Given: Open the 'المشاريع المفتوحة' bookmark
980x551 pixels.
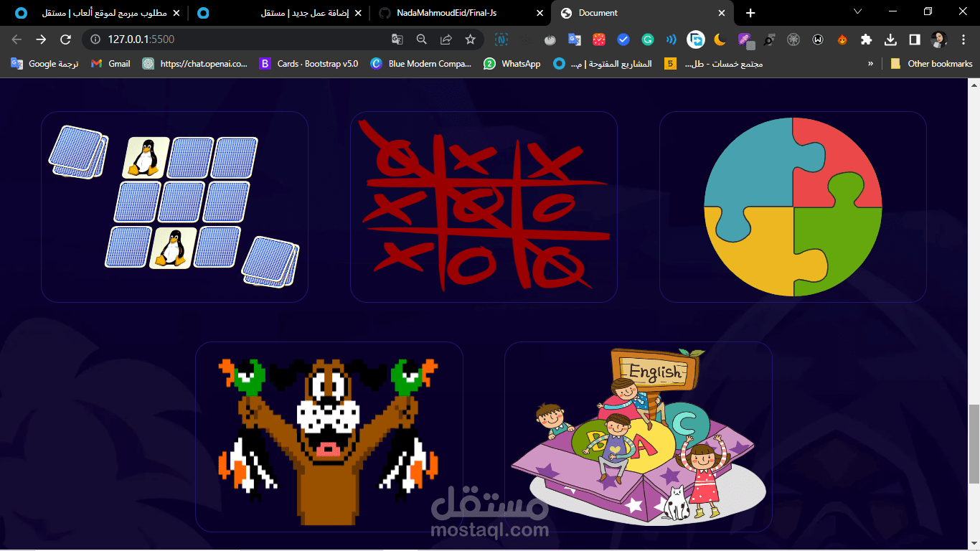Looking at the screenshot, I should coord(603,64).
